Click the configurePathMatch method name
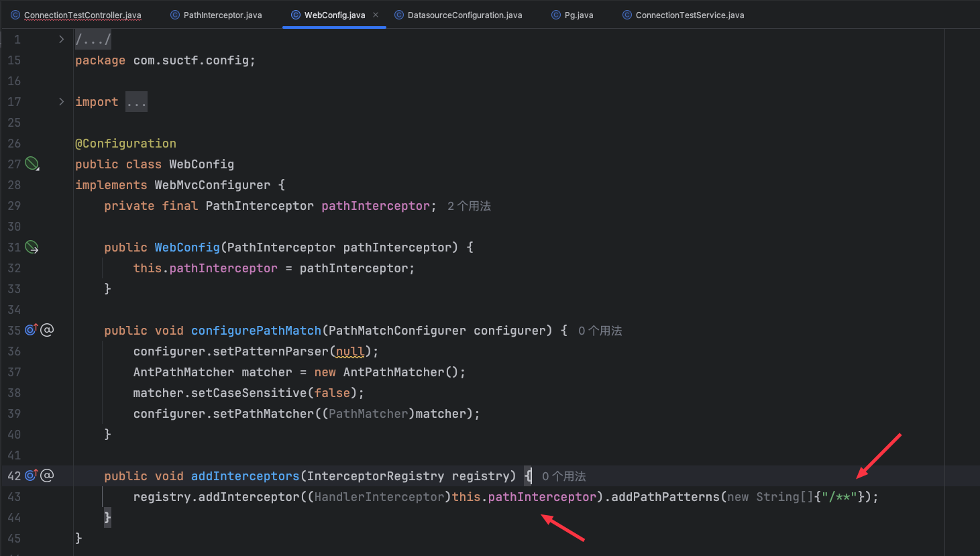The height and width of the screenshot is (556, 980). (256, 331)
